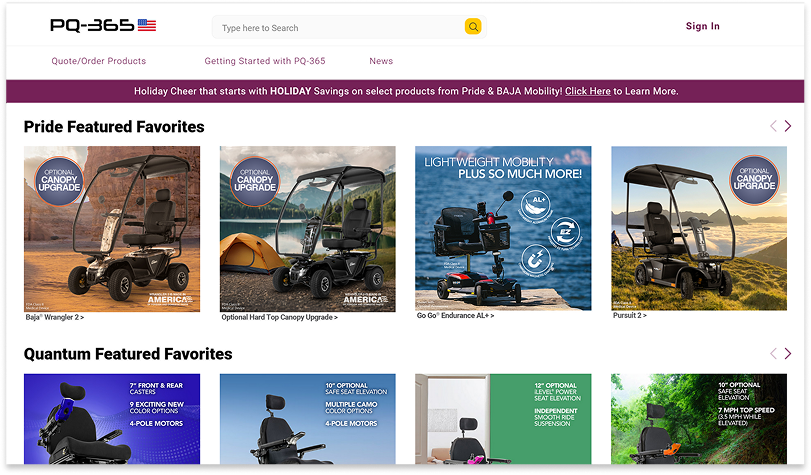Open the Baja Wrangler 2 link
Screen dimensions: 811x475
coord(54,317)
